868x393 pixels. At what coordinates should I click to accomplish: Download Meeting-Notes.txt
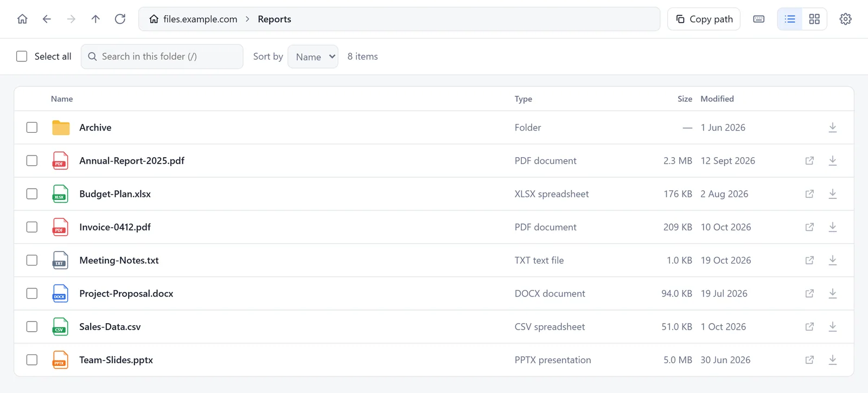click(x=833, y=260)
